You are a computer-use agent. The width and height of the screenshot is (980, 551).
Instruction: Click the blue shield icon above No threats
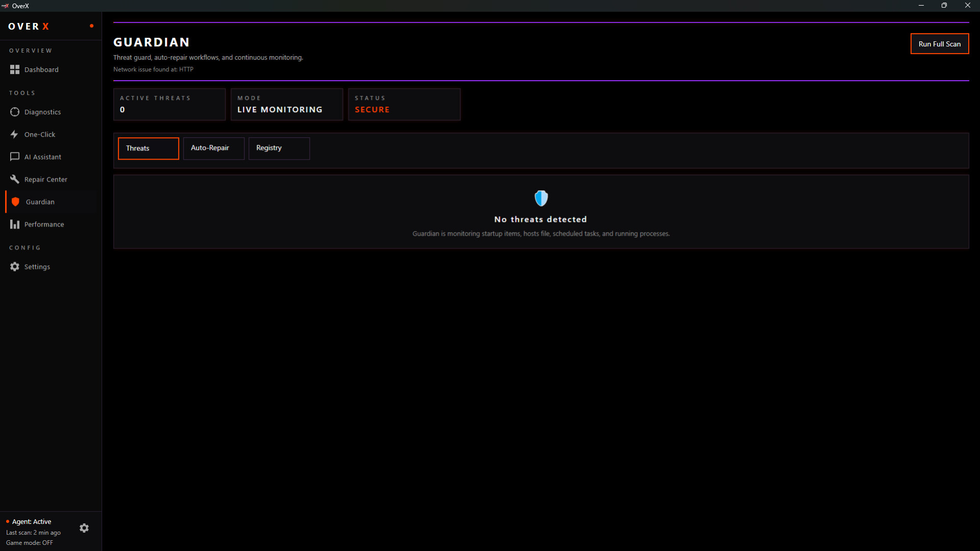point(541,198)
